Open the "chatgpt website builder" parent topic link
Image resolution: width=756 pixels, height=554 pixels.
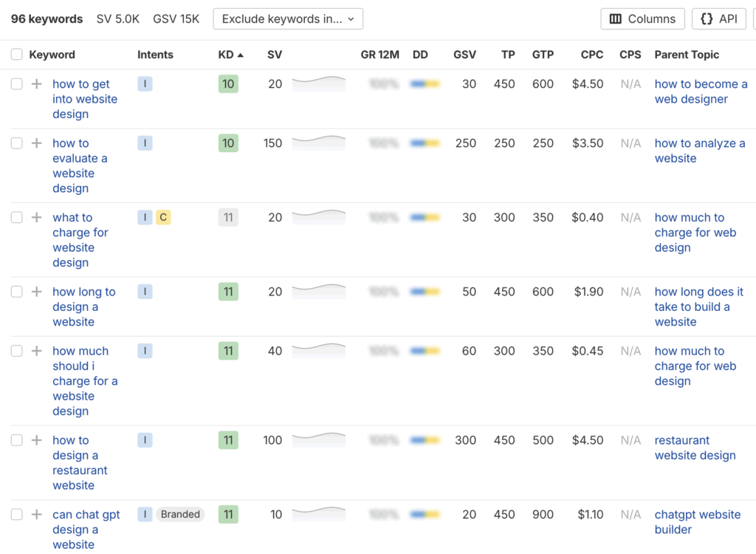(697, 521)
